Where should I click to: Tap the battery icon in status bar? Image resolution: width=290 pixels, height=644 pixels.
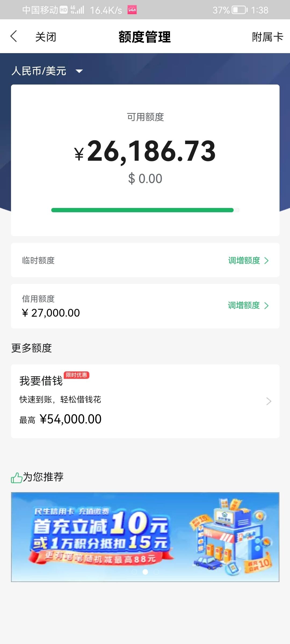coord(240,10)
